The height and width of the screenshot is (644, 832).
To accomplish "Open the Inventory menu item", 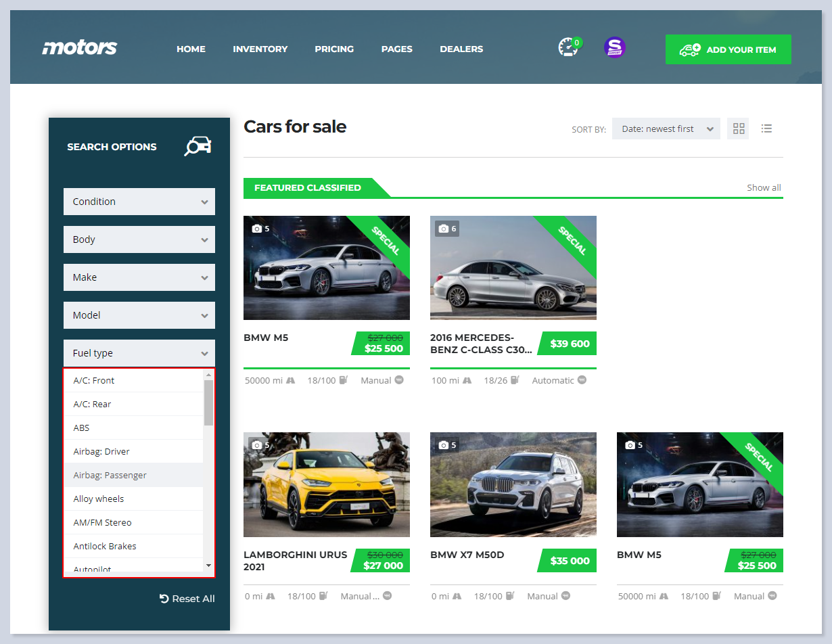I will pyautogui.click(x=260, y=49).
